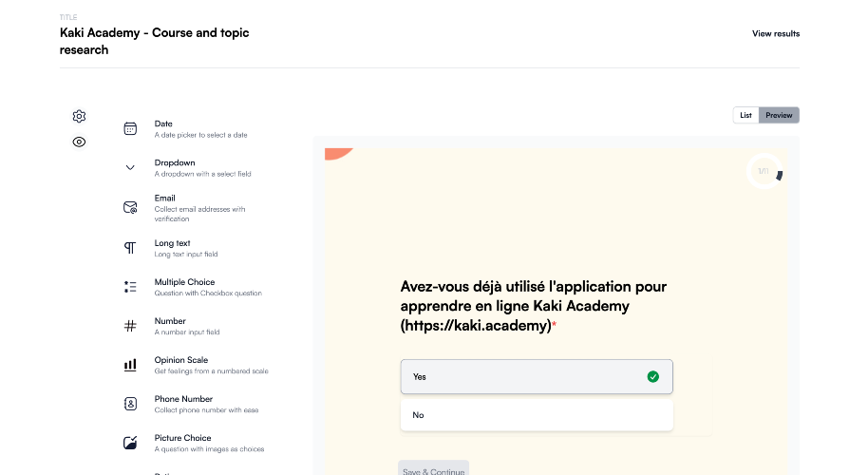Click the Dropdown chevron icon
The width and height of the screenshot is (868, 475).
[130, 168]
